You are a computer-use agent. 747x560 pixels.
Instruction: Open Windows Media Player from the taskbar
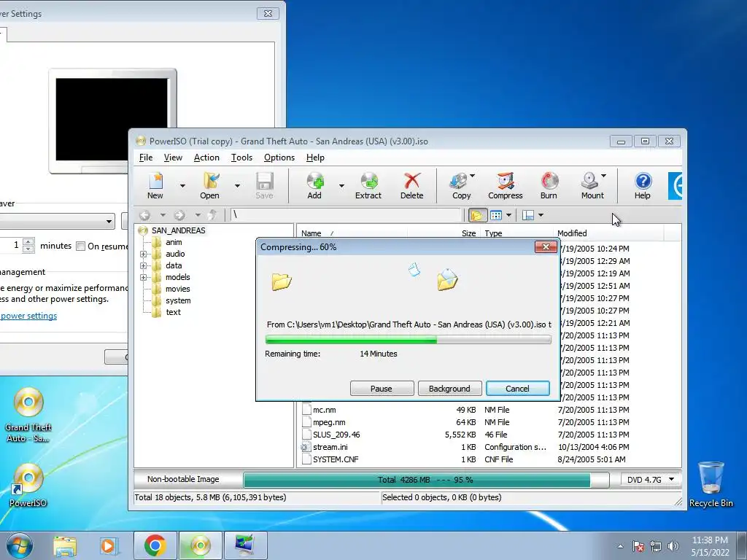pyautogui.click(x=109, y=545)
